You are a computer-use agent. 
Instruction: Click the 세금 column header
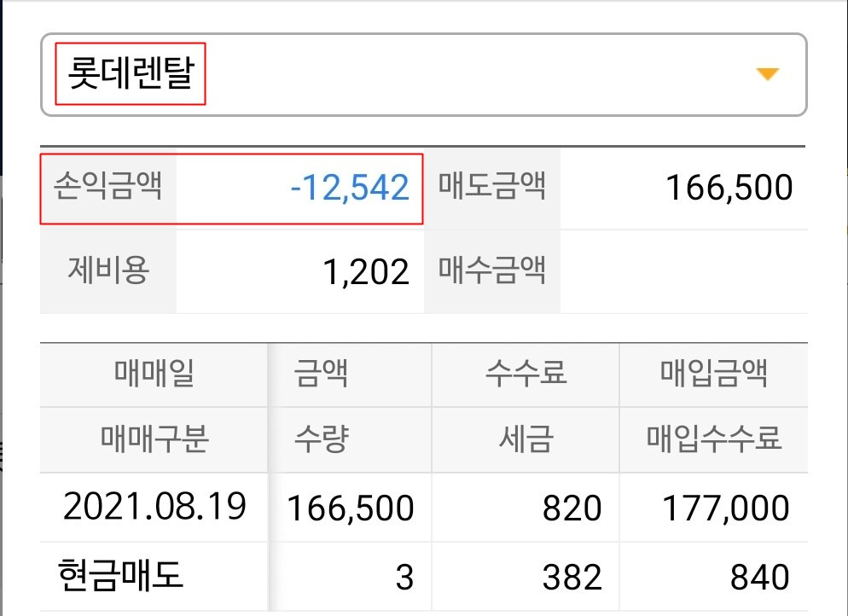click(x=526, y=438)
